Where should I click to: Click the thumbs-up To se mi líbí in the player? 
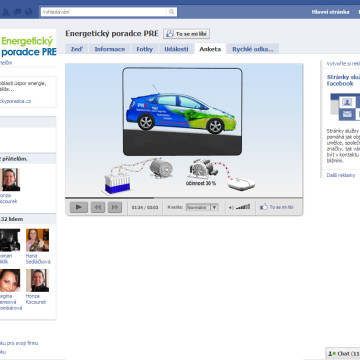tap(277, 207)
